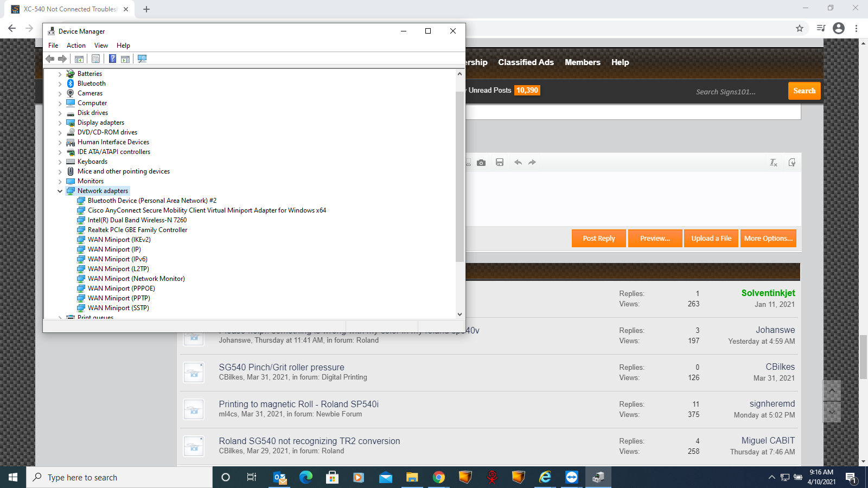Click camera icon in forum editor toolbar
The width and height of the screenshot is (868, 488).
(481, 163)
